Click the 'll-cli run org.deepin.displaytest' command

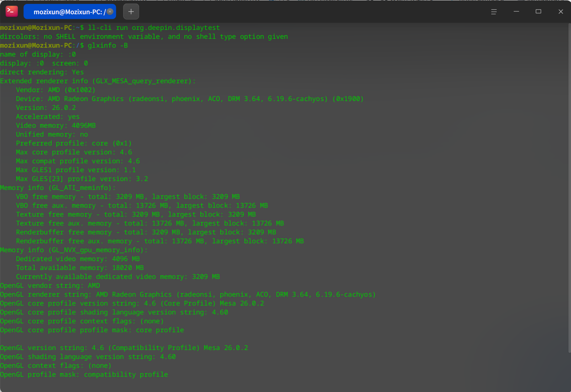(x=154, y=28)
